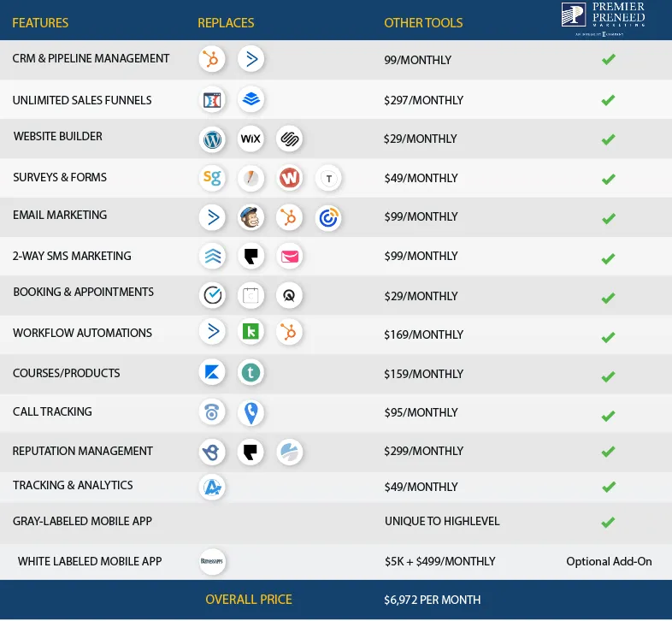
Task: Click the '$95/MONTHLY' price
Action: pyautogui.click(x=421, y=412)
